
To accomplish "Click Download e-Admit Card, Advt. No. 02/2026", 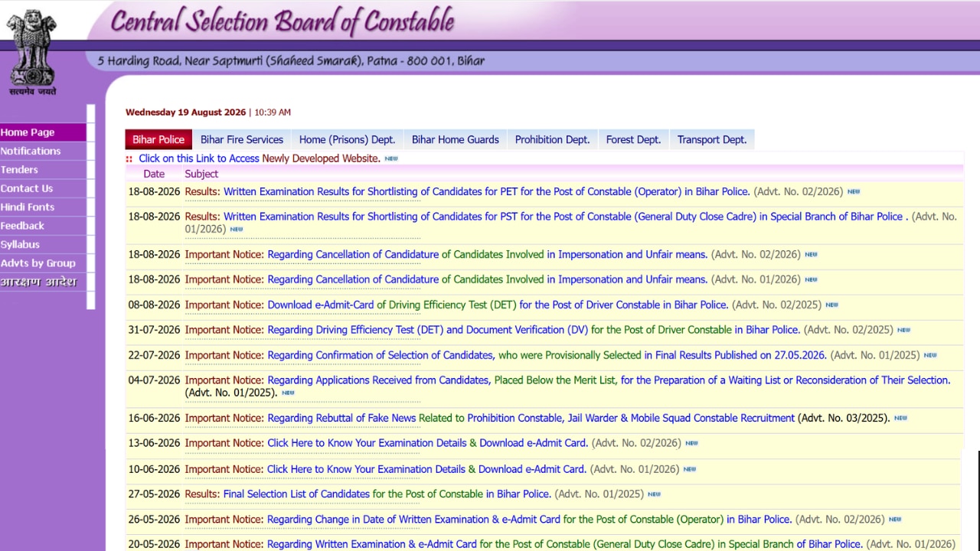I will (x=534, y=443).
